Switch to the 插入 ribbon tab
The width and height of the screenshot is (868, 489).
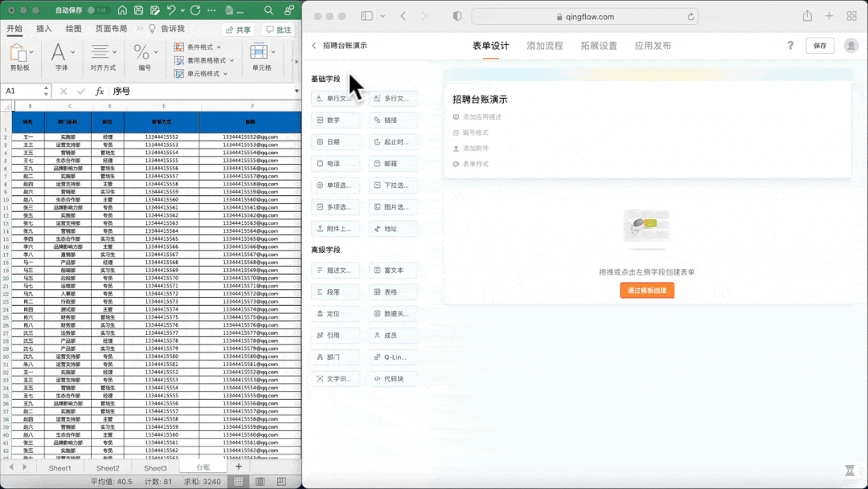click(x=43, y=29)
